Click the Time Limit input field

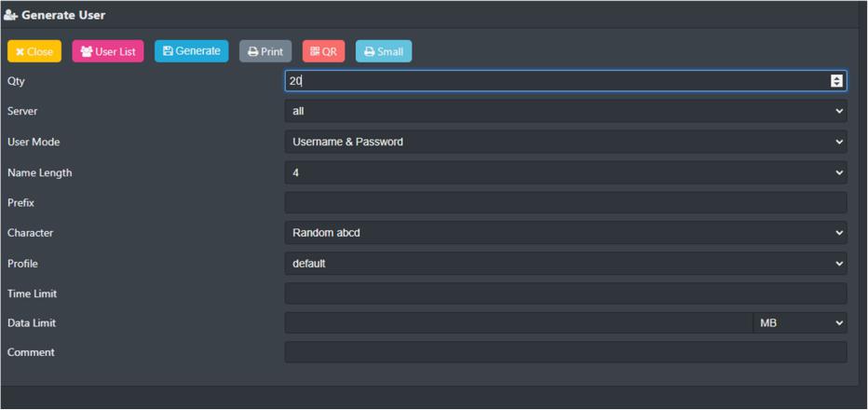click(x=565, y=294)
